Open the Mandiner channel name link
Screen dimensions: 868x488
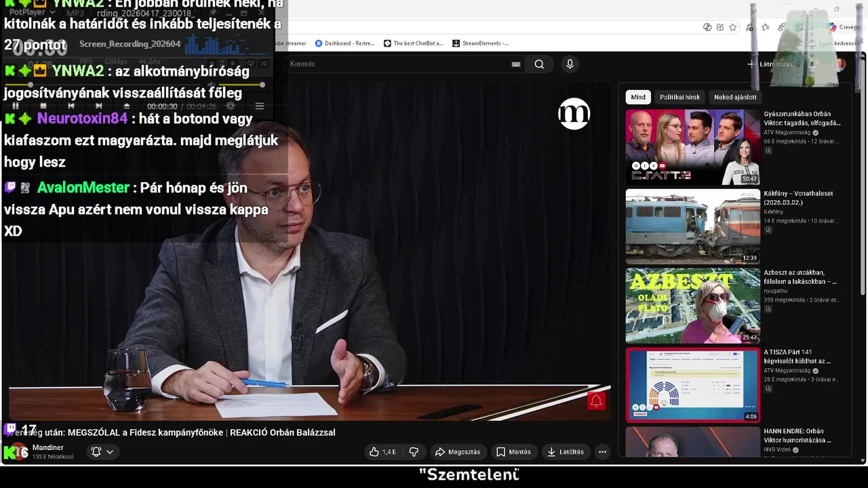tap(48, 447)
